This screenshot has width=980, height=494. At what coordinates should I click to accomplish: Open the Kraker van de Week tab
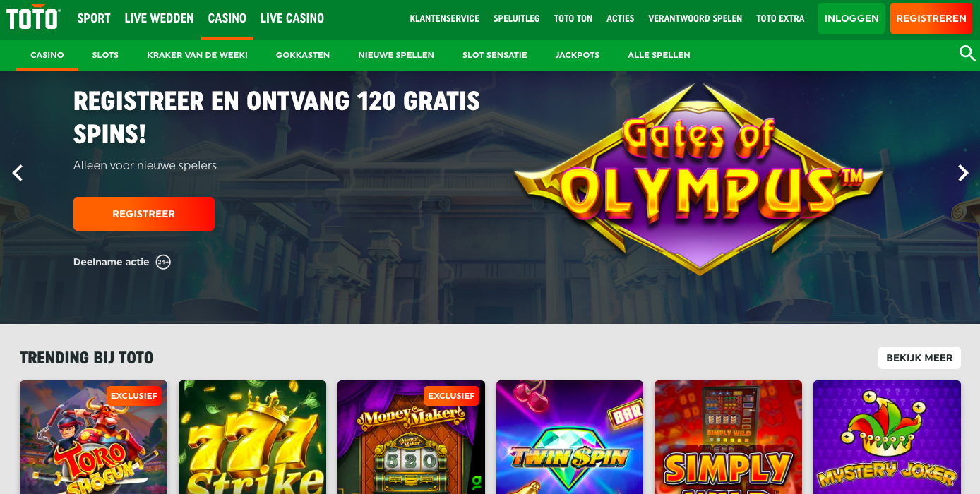[197, 55]
